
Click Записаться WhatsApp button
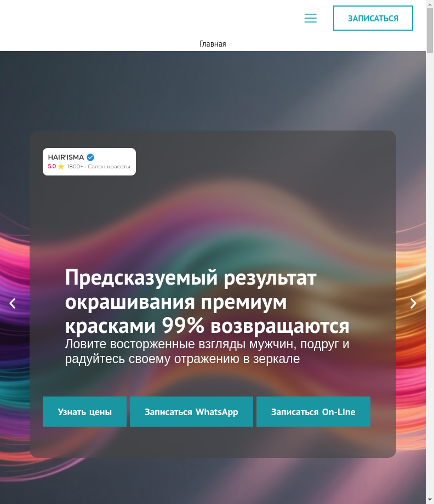tap(191, 411)
